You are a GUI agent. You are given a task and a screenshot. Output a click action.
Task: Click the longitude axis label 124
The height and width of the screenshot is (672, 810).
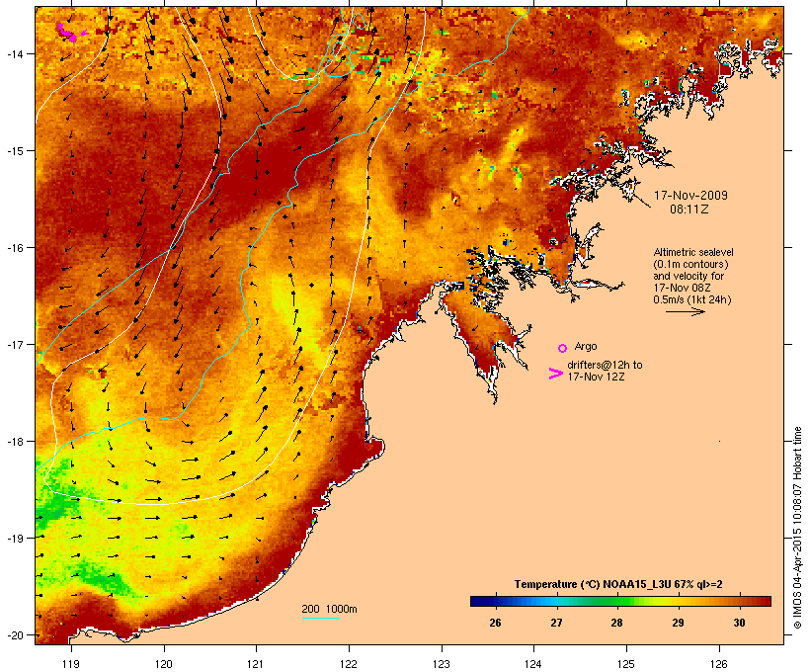coord(533,664)
